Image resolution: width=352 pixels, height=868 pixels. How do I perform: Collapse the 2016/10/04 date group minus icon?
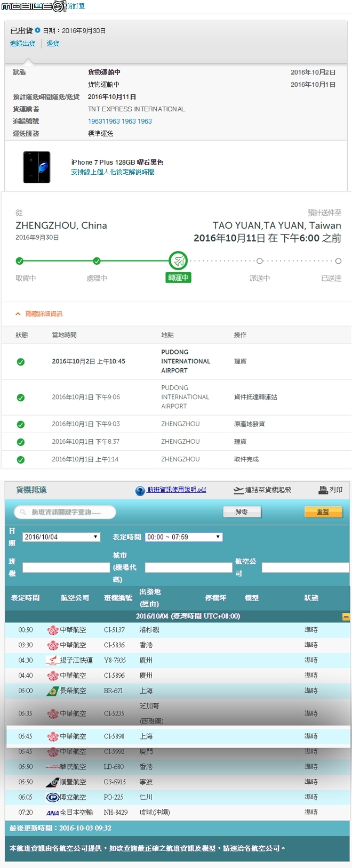tap(346, 617)
